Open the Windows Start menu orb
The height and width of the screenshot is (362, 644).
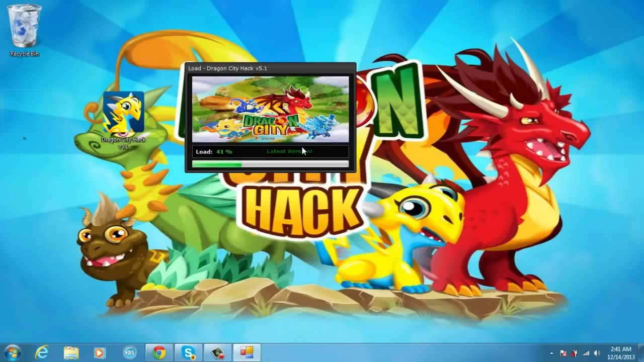(12, 352)
